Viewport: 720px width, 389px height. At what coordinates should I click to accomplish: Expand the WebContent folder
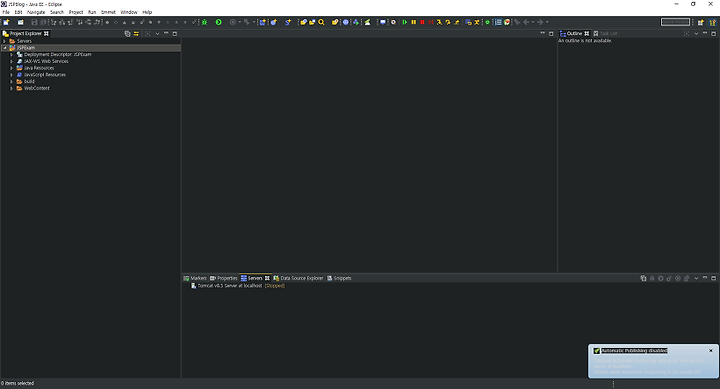tap(11, 88)
